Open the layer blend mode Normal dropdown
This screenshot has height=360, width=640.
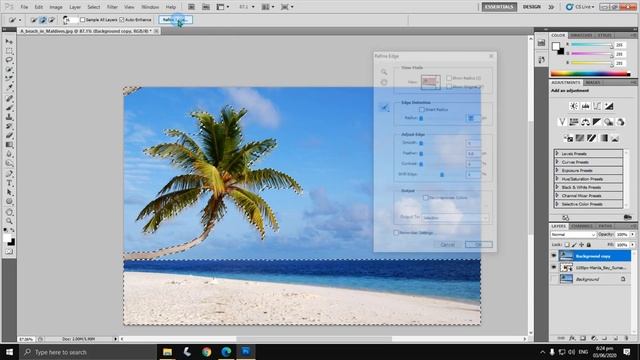[x=573, y=235]
